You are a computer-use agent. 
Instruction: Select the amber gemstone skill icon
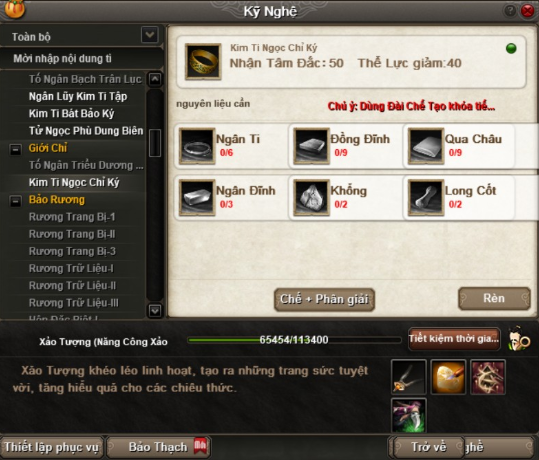pos(448,377)
